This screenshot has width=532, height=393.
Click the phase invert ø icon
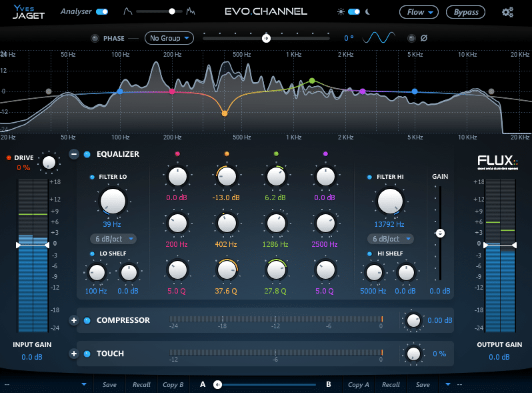tap(424, 38)
